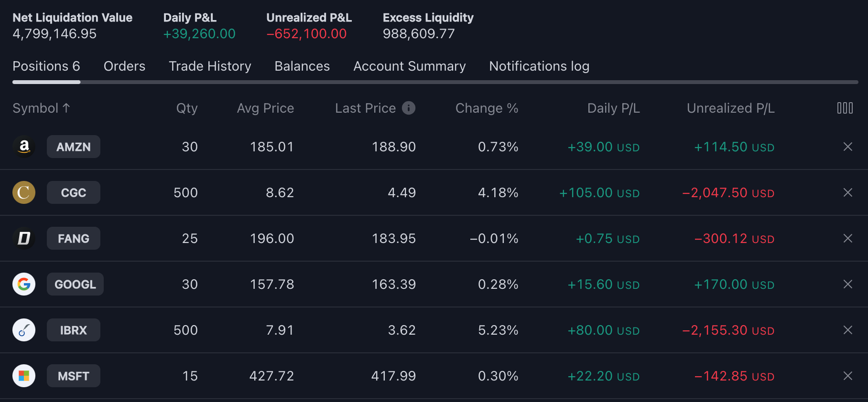Image resolution: width=868 pixels, height=402 pixels.
Task: Click the FANG unrealized P/L value
Action: coord(734,238)
